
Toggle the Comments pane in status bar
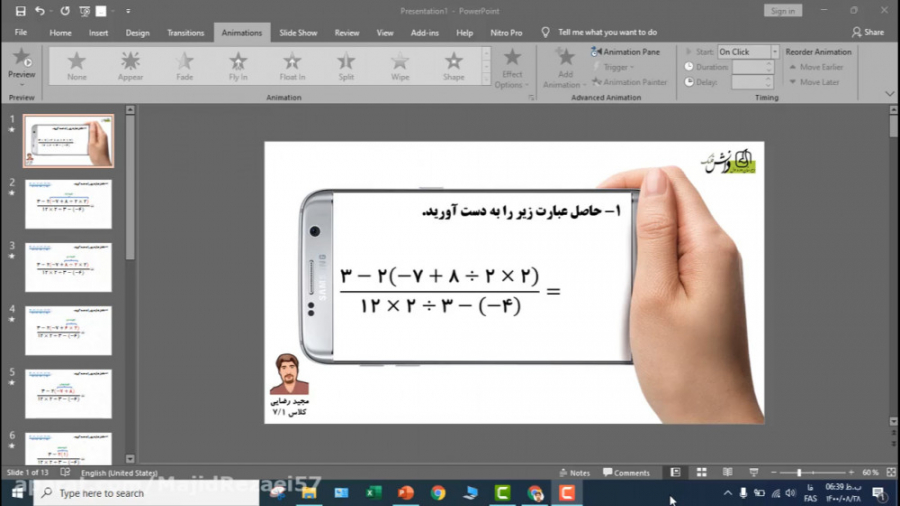(626, 473)
